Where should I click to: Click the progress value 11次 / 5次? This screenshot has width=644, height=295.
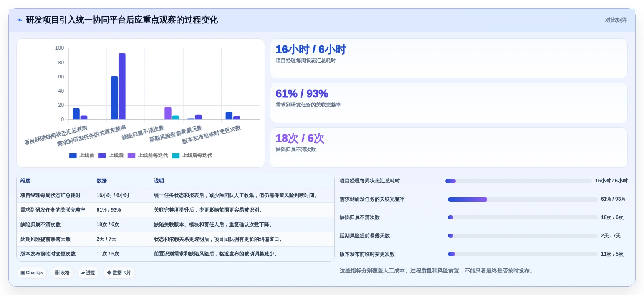(x=612, y=254)
